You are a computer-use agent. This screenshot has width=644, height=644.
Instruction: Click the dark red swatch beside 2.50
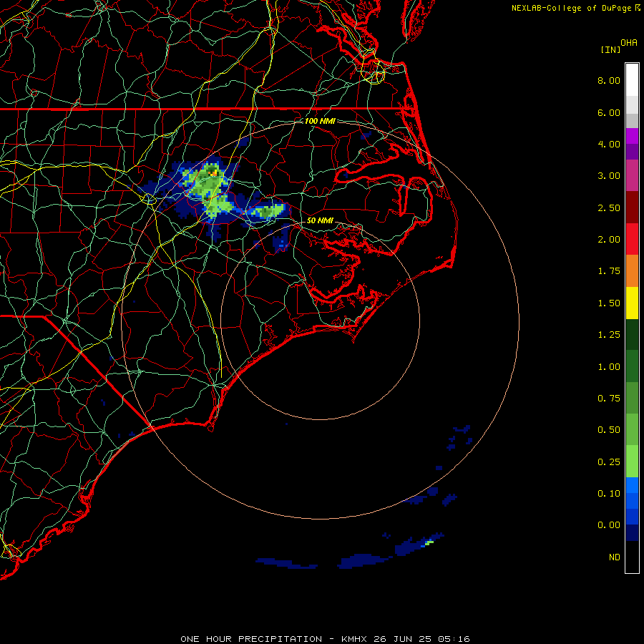click(x=632, y=208)
